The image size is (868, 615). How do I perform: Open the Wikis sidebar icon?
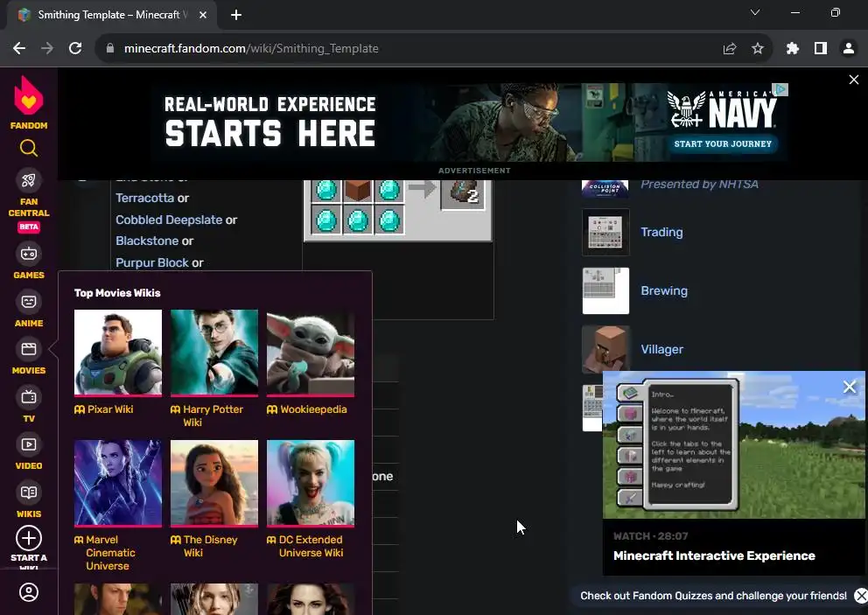pyautogui.click(x=29, y=493)
